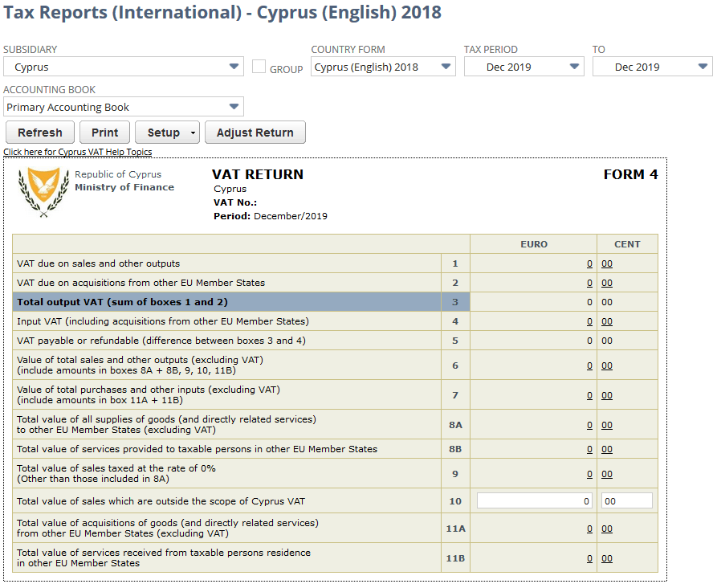717x588 pixels.
Task: Click the Input VAT amount link in box 4
Action: pyautogui.click(x=588, y=320)
